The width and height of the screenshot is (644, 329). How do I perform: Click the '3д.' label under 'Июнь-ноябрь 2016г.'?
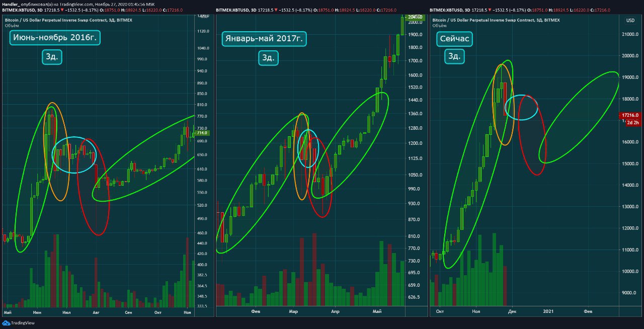pyautogui.click(x=51, y=57)
